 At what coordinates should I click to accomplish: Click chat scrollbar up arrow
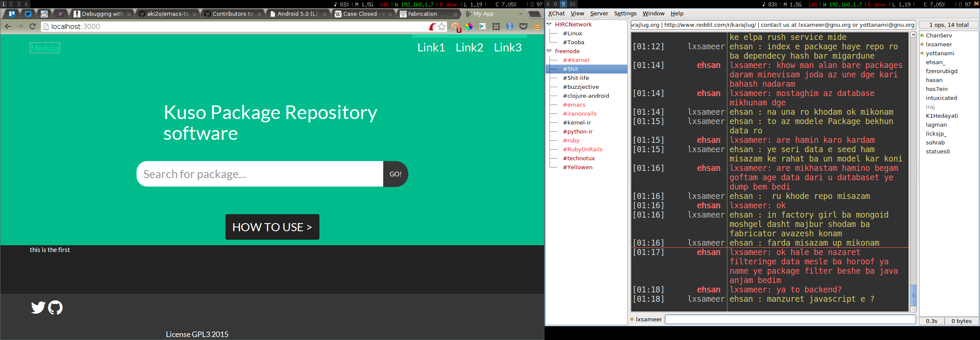(x=913, y=35)
